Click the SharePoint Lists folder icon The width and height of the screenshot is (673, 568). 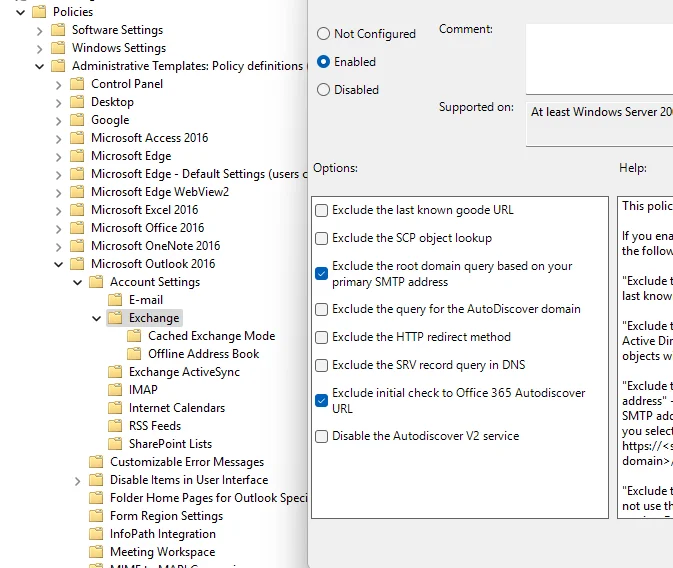(x=115, y=444)
